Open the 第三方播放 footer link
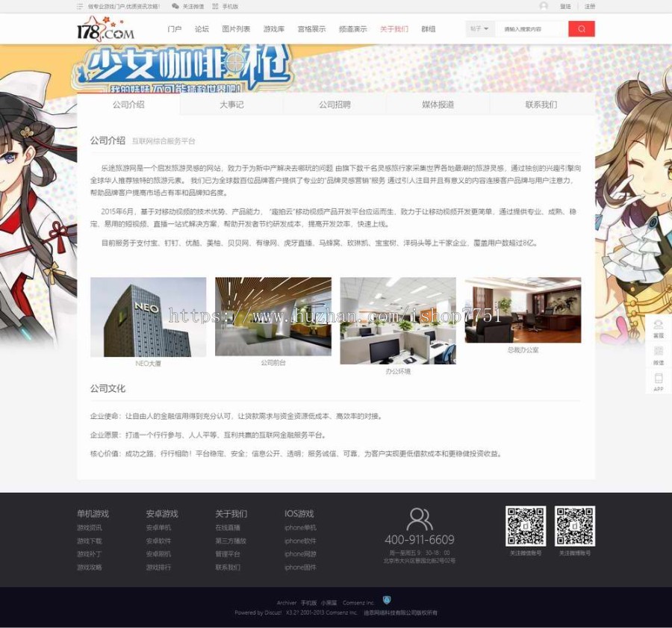Image resolution: width=672 pixels, height=628 pixels. click(231, 541)
